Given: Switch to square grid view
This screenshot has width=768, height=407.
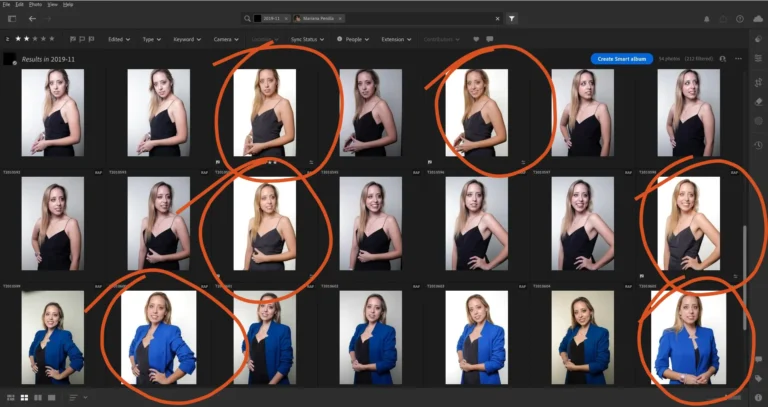Looking at the screenshot, I should point(23,397).
